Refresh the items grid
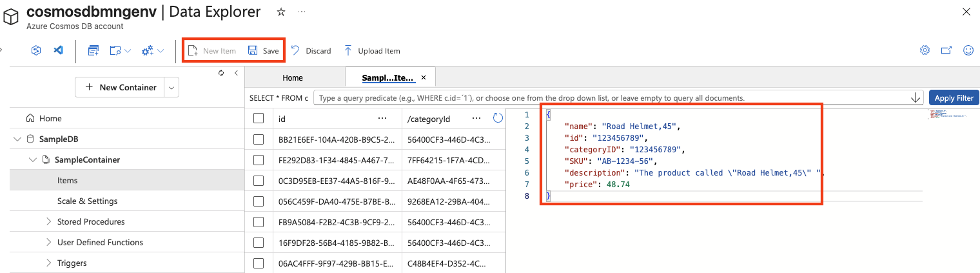The width and height of the screenshot is (980, 273). coord(497,118)
